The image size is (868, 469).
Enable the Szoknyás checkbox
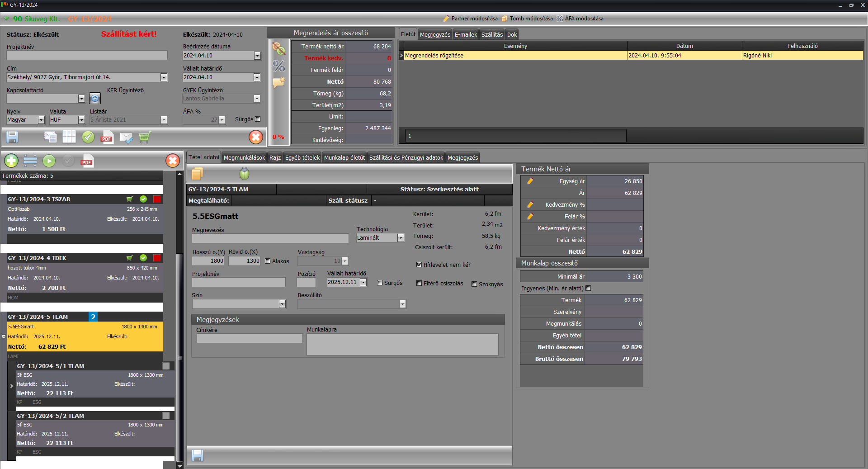[x=474, y=284]
